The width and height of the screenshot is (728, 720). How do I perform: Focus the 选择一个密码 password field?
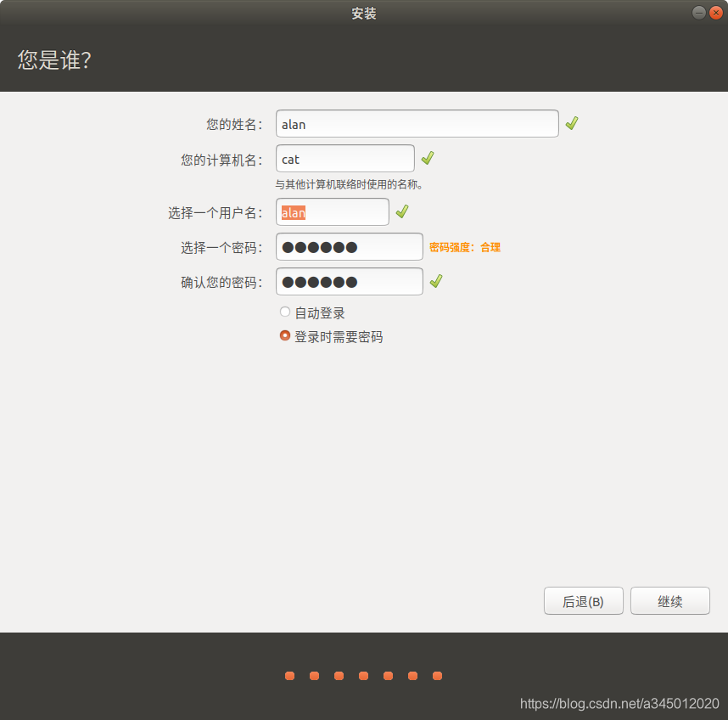click(x=349, y=247)
